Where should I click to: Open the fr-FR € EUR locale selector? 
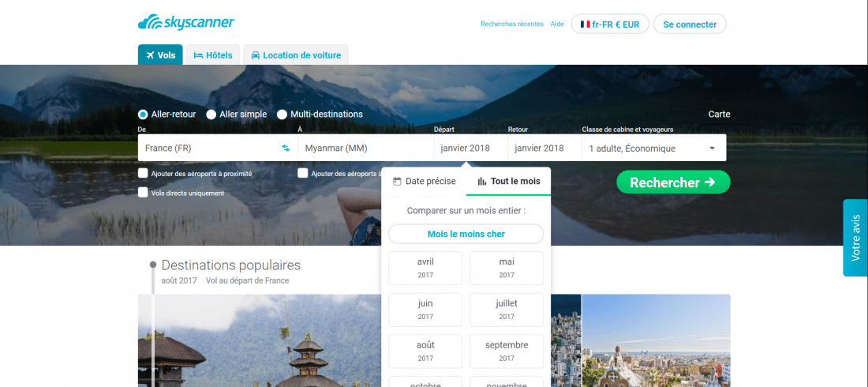coord(610,24)
